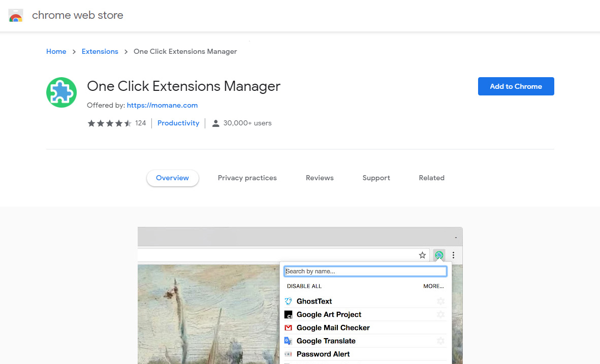
Task: Click the three-dot menu in the preview
Action: click(454, 255)
